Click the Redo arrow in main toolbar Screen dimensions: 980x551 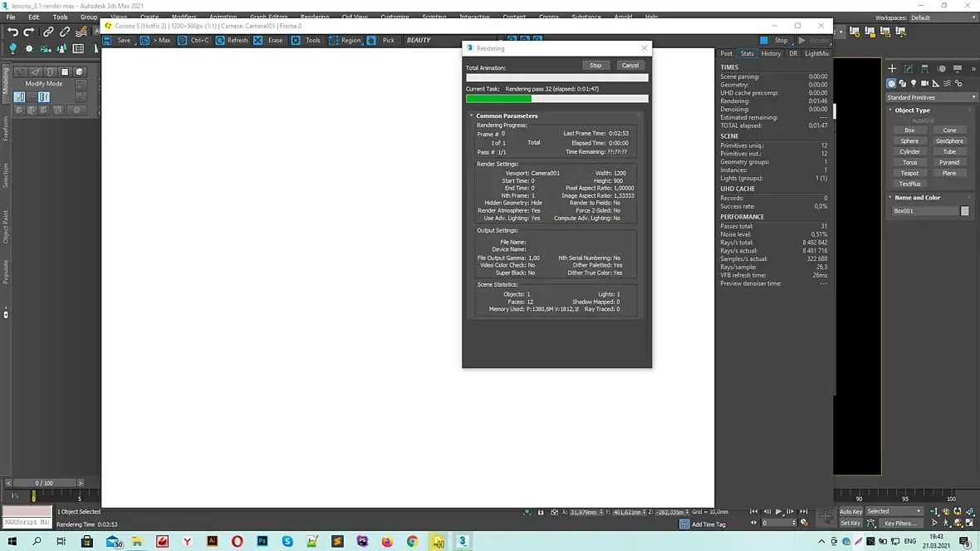29,32
